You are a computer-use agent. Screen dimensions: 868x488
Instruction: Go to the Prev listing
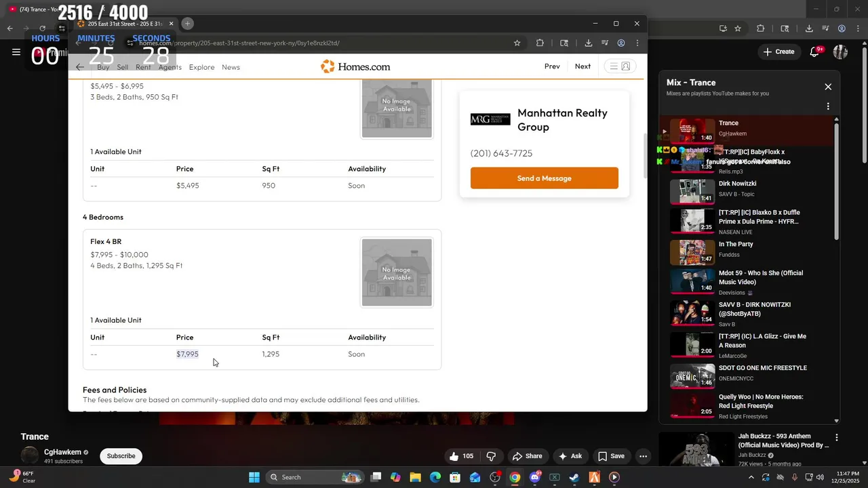click(552, 66)
